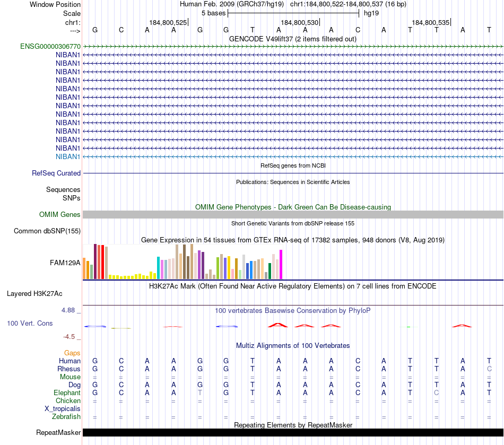This screenshot has height=445, width=504.
Task: Open the RefSeq genes from NCBI title
Action: [293, 165]
